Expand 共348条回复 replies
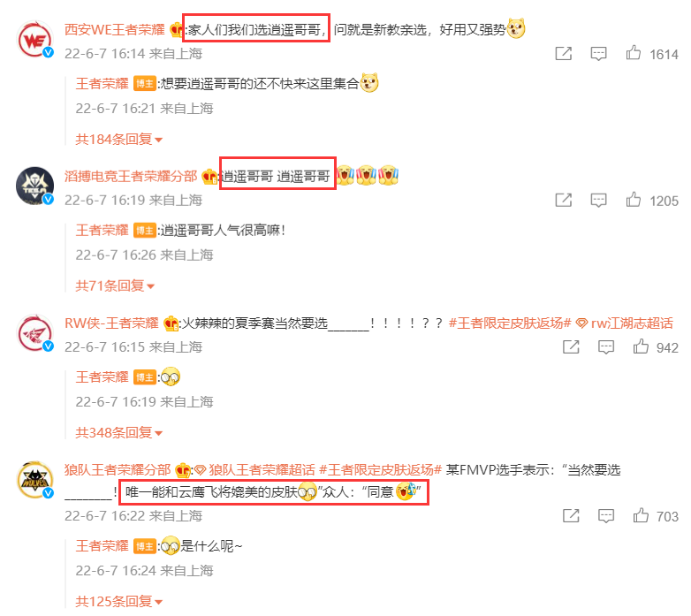 119,433
